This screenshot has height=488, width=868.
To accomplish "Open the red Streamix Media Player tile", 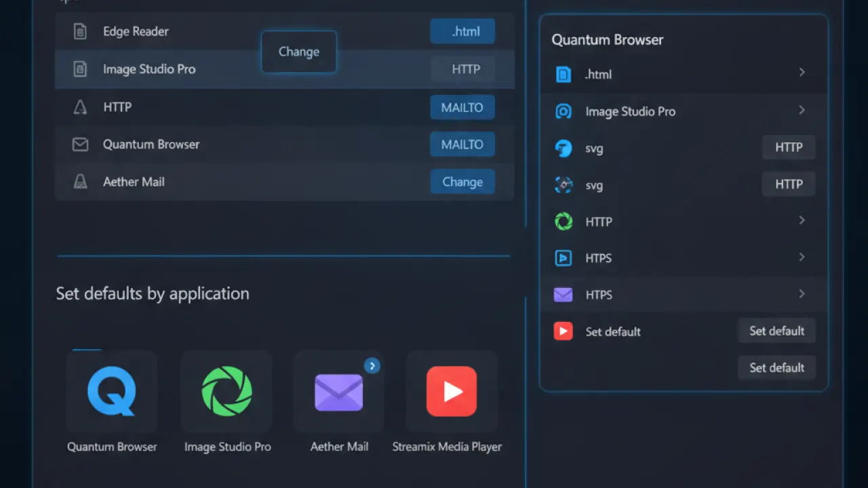I will coord(452,391).
